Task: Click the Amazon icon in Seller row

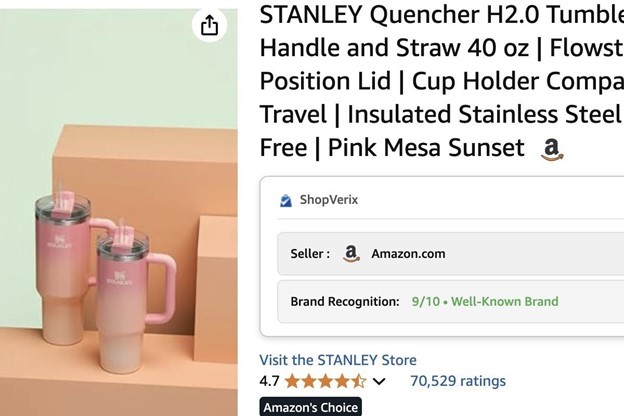Action: [x=351, y=254]
